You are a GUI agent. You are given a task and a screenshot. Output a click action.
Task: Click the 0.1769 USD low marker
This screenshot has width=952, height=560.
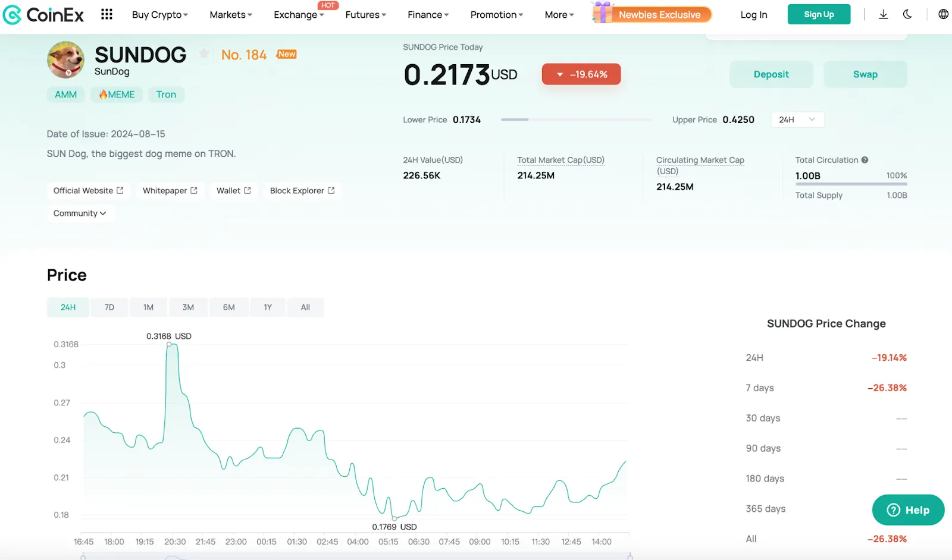pyautogui.click(x=394, y=518)
